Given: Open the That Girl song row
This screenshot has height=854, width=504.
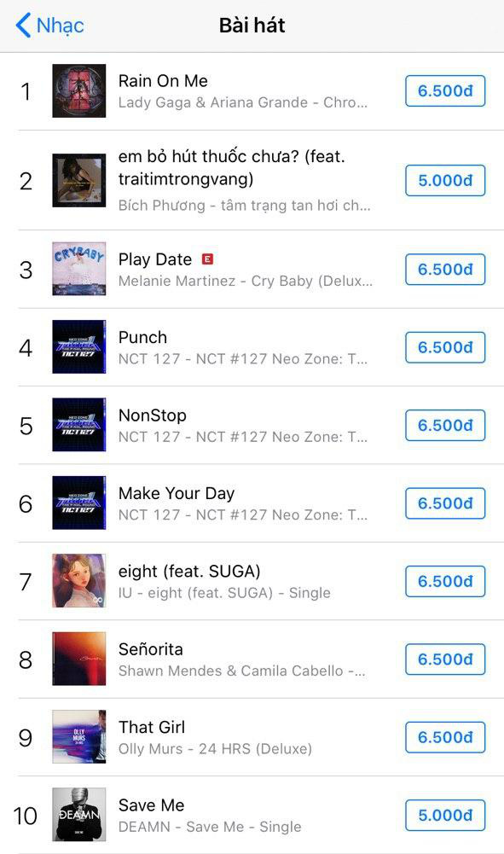Looking at the screenshot, I should tap(252, 737).
